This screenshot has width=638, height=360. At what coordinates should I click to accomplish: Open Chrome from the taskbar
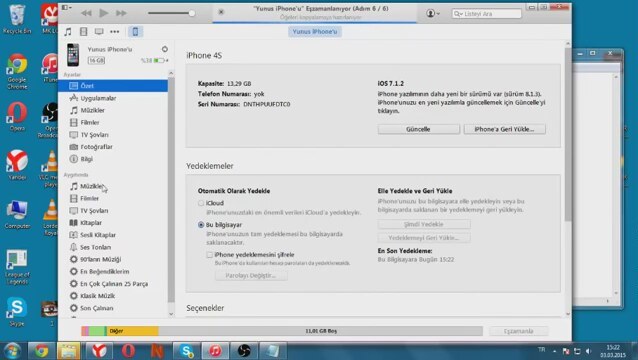pyautogui.click(x=41, y=351)
